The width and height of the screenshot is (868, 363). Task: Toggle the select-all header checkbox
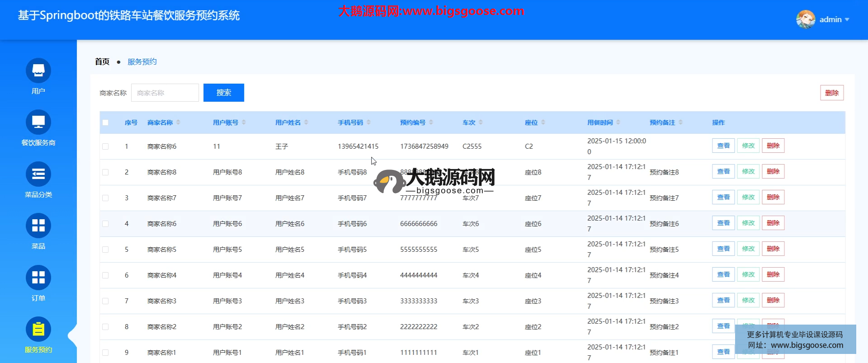[x=105, y=123]
